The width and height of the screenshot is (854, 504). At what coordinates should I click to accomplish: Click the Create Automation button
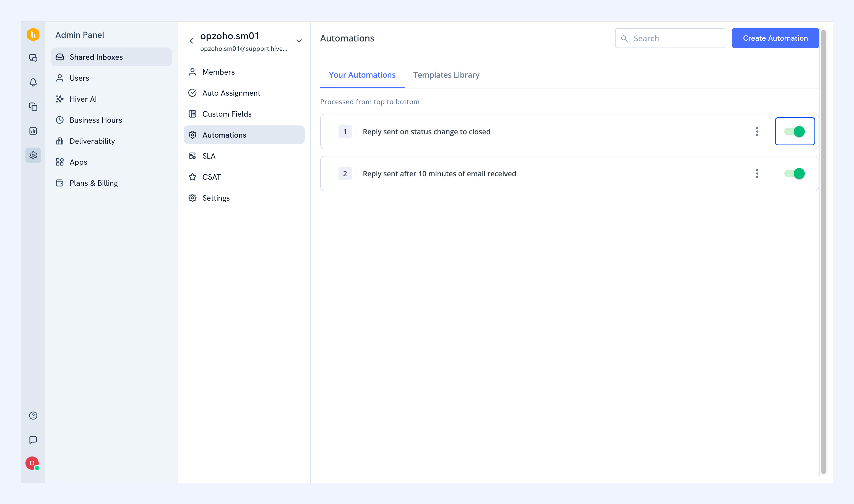point(775,38)
